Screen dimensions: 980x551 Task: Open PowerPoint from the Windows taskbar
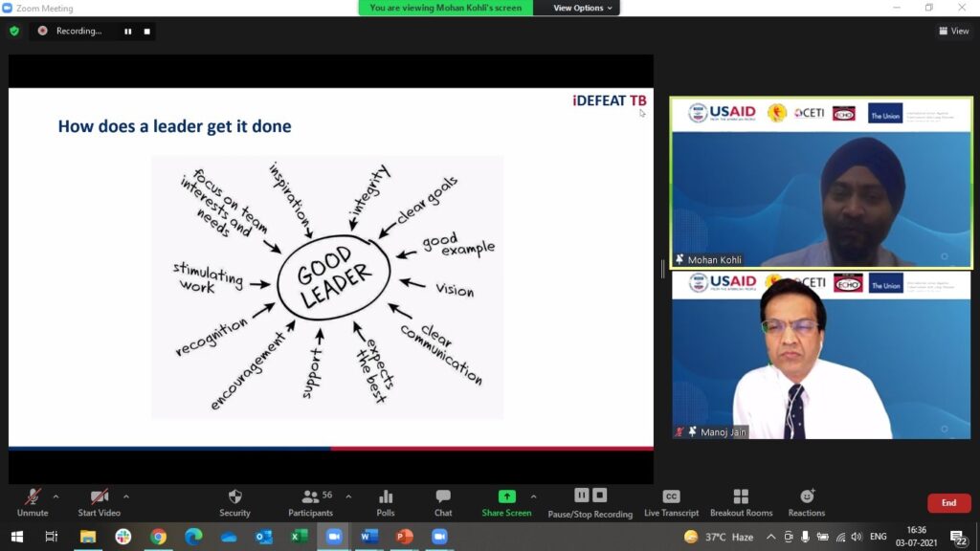click(x=404, y=537)
